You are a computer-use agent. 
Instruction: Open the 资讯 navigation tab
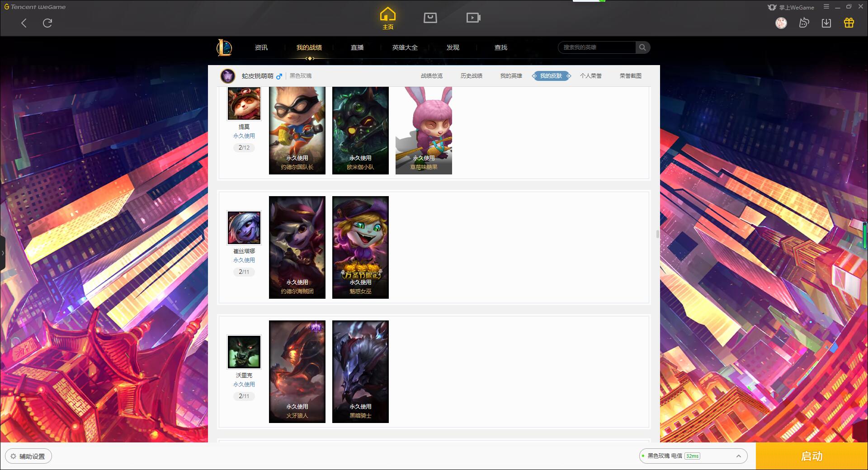coord(261,47)
